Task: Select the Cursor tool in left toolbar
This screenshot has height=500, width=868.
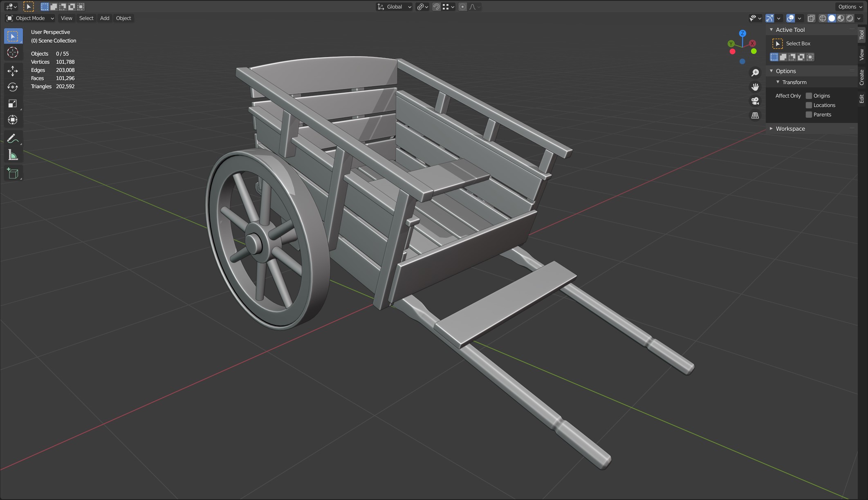Action: click(x=13, y=53)
